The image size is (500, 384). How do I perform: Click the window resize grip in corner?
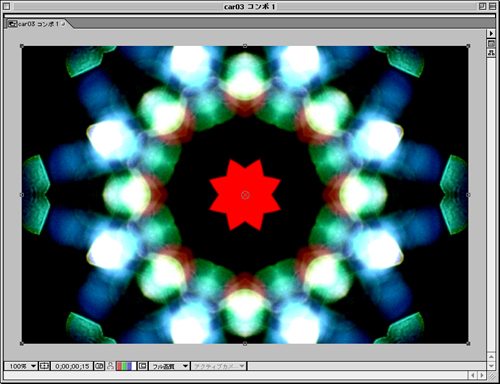click(491, 376)
